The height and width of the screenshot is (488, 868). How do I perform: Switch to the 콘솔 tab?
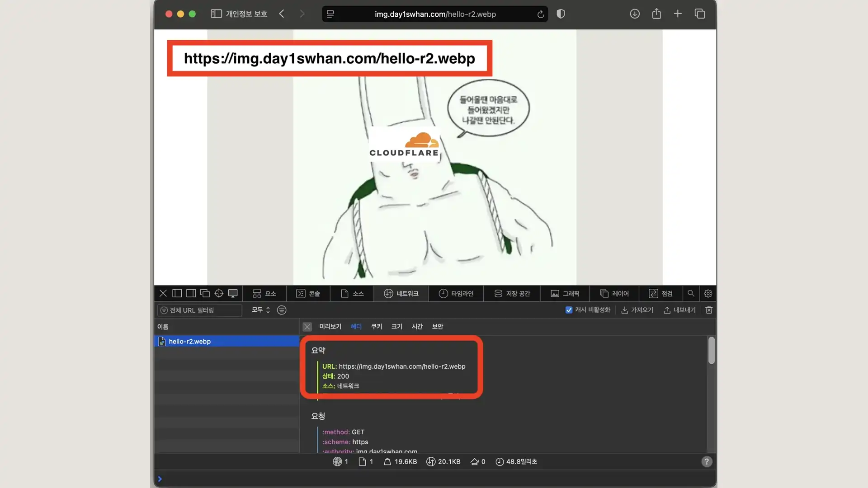point(308,294)
